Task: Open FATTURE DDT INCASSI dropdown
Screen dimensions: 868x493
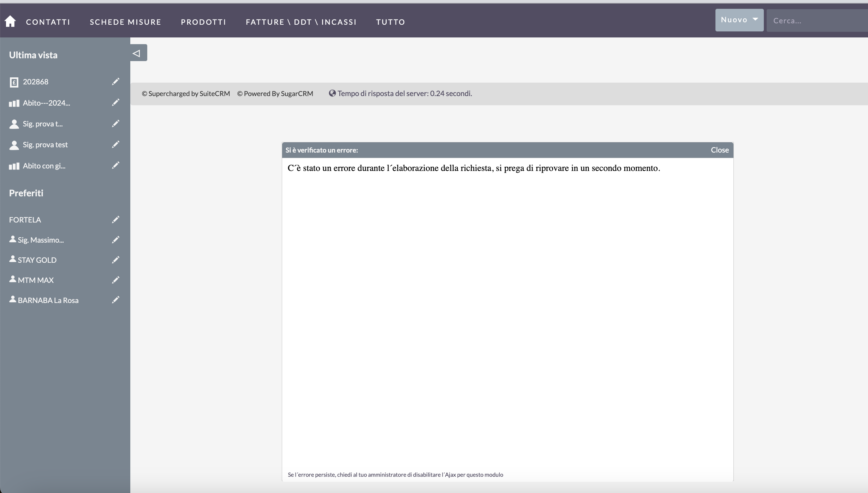Action: 301,22
